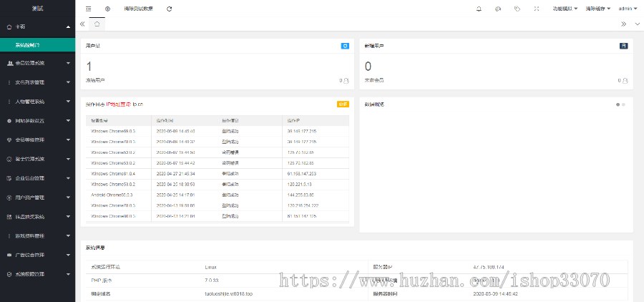Click the Linux value in system info
This screenshot has height=302, width=644.
coord(210,267)
